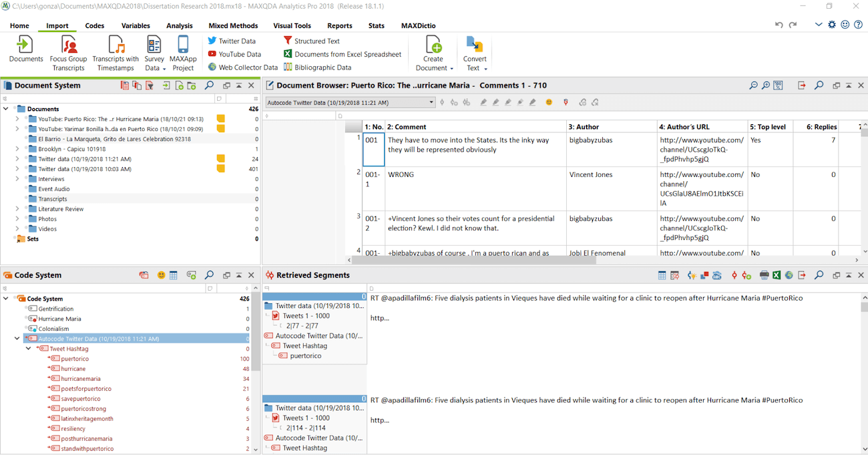The image size is (868, 455).
Task: Click the Comment column header
Action: (475, 127)
